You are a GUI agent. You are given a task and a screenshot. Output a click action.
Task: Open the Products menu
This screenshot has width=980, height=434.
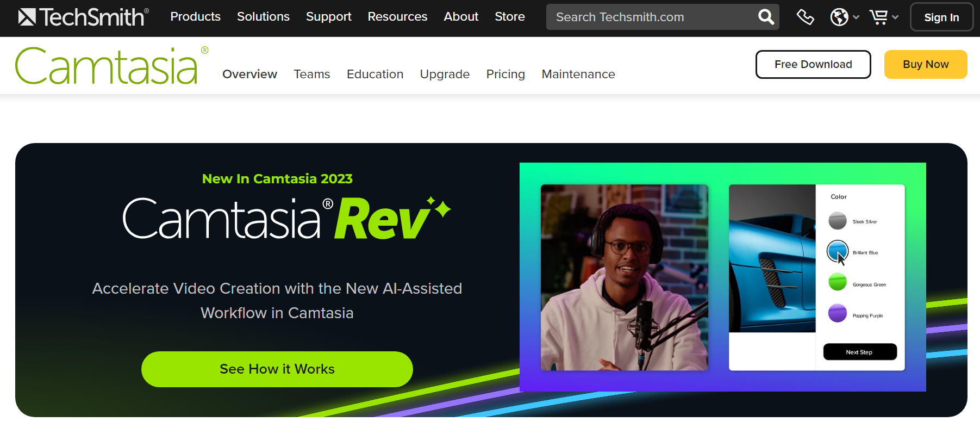pyautogui.click(x=195, y=17)
